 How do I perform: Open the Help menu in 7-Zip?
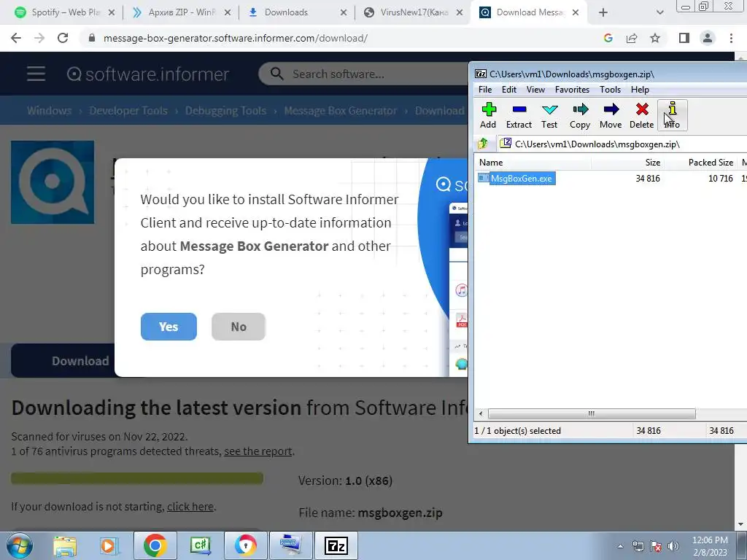pyautogui.click(x=640, y=90)
